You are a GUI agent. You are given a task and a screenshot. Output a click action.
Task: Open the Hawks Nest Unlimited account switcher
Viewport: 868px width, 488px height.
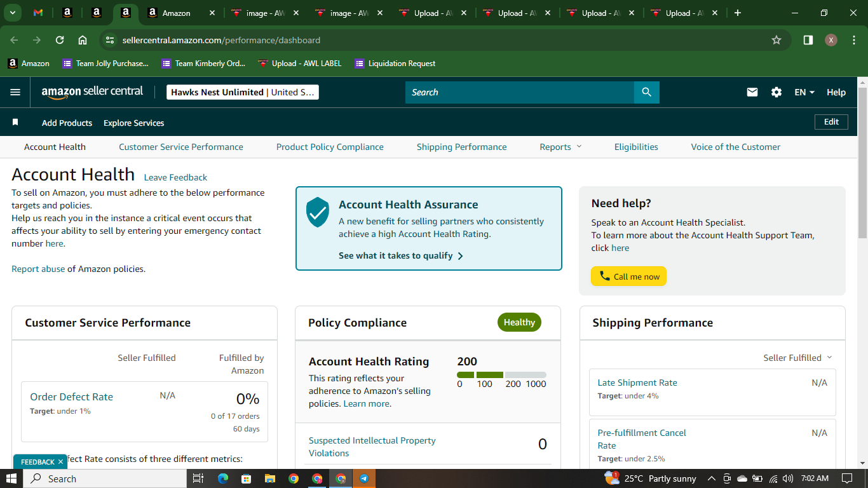(243, 92)
